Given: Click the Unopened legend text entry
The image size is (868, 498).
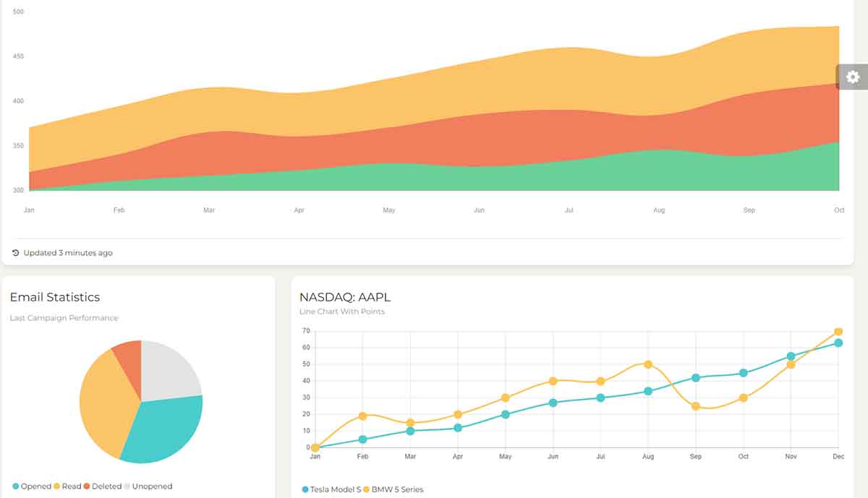Looking at the screenshot, I should 153,486.
